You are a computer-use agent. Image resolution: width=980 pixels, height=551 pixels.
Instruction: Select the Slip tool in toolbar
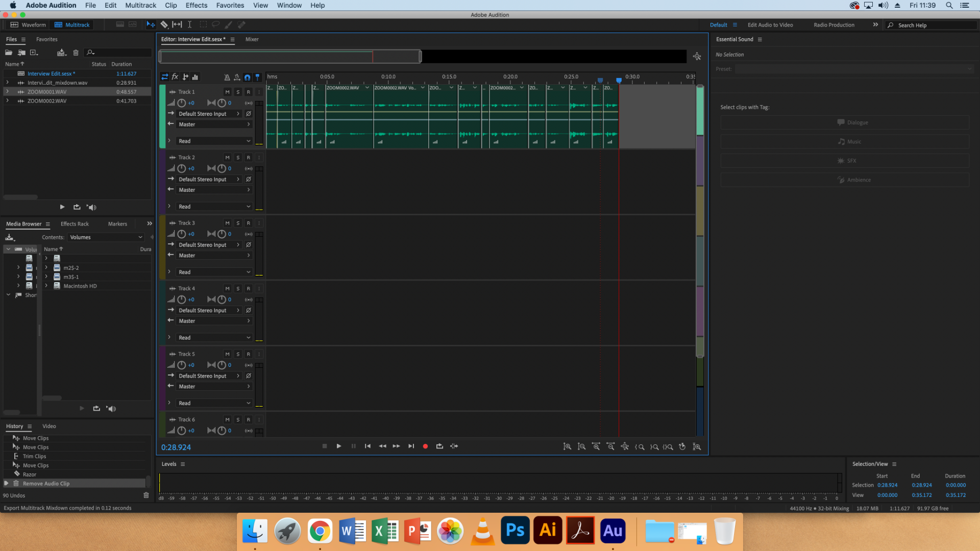[177, 24]
